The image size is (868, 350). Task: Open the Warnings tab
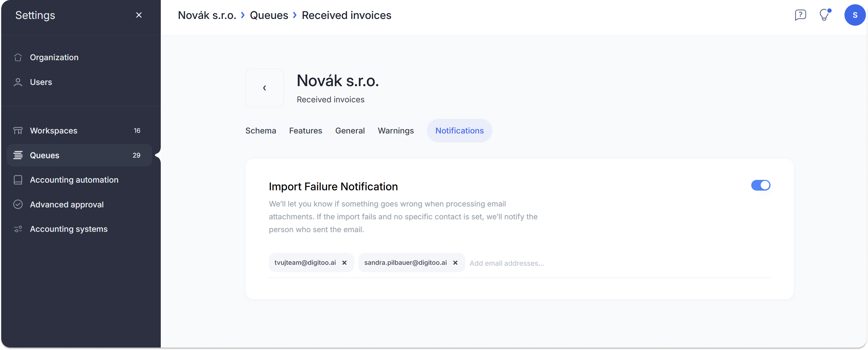396,131
